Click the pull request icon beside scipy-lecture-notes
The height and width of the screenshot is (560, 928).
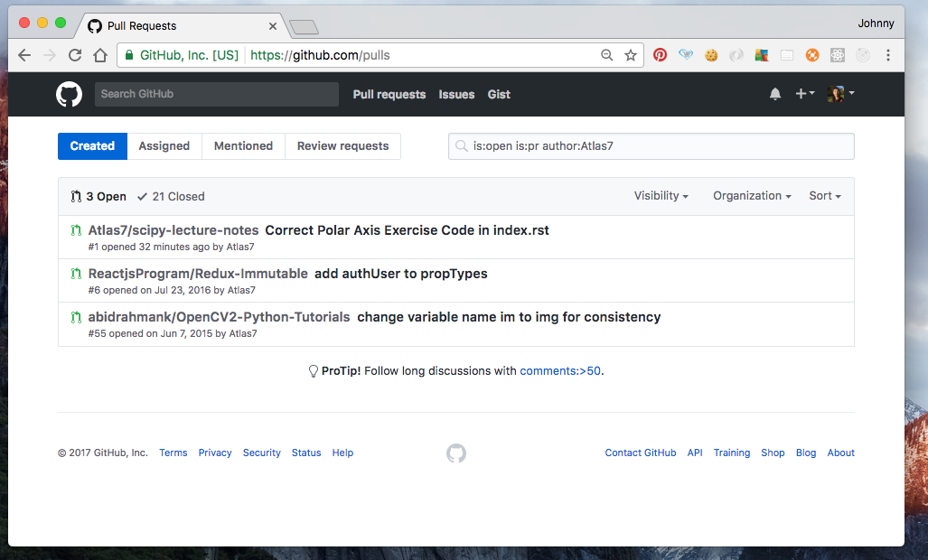click(x=76, y=230)
